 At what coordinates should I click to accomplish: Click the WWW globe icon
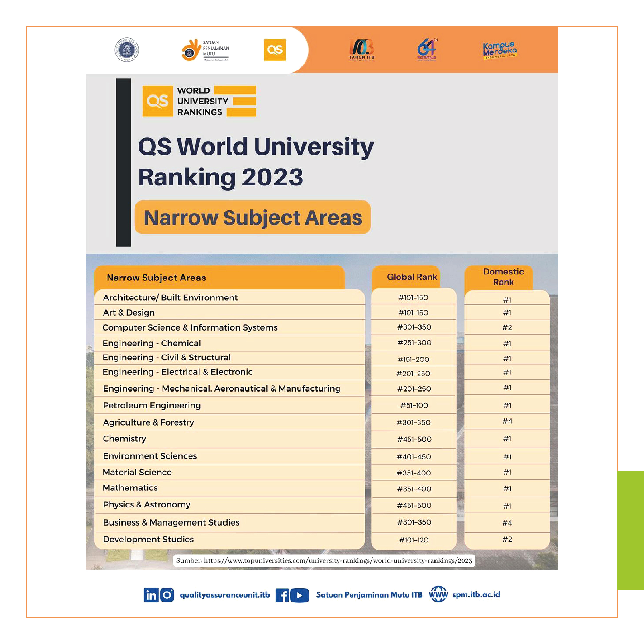[438, 594]
